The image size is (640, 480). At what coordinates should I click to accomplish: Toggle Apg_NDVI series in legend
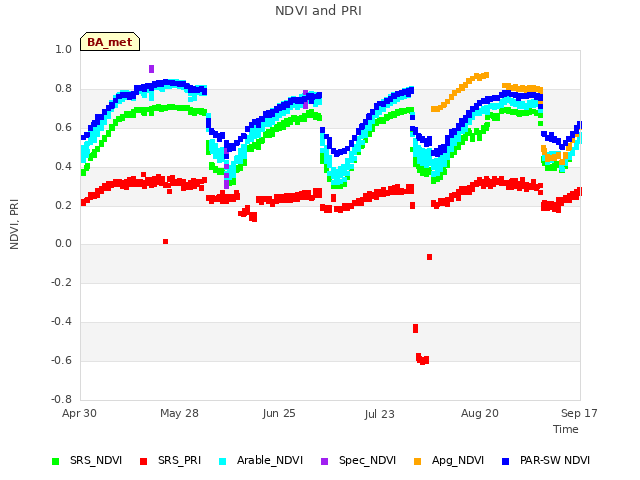(x=449, y=460)
